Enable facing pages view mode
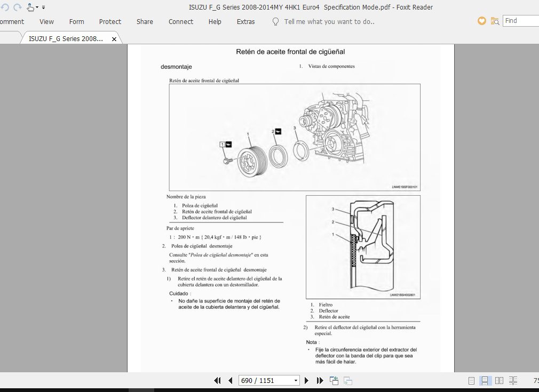The image size is (539, 392). tap(499, 380)
